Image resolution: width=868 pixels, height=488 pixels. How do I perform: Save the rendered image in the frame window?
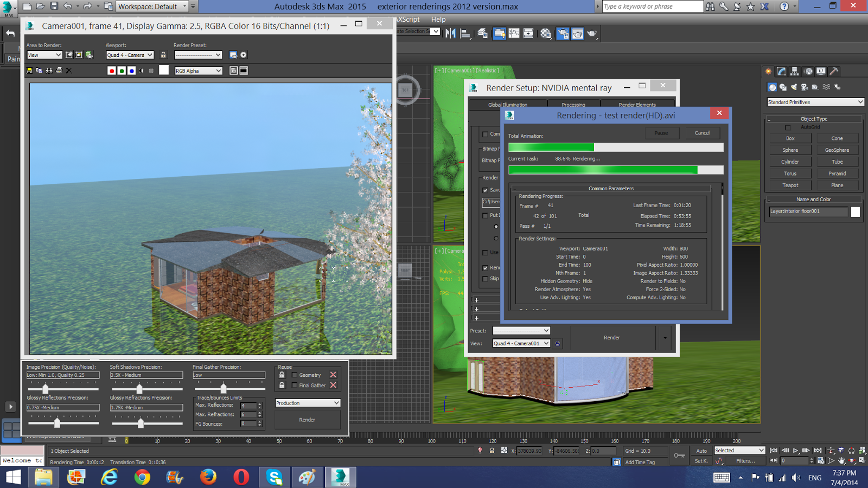[29, 70]
